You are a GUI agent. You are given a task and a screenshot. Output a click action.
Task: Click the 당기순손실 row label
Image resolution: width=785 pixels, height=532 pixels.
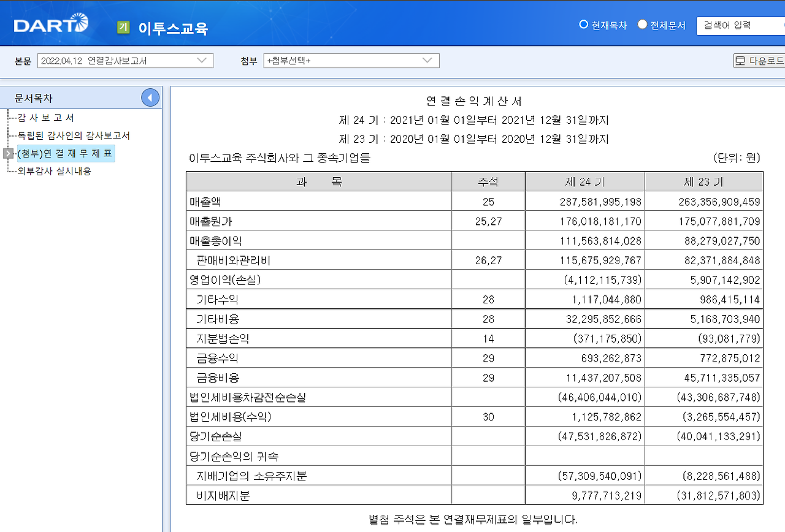click(x=216, y=437)
